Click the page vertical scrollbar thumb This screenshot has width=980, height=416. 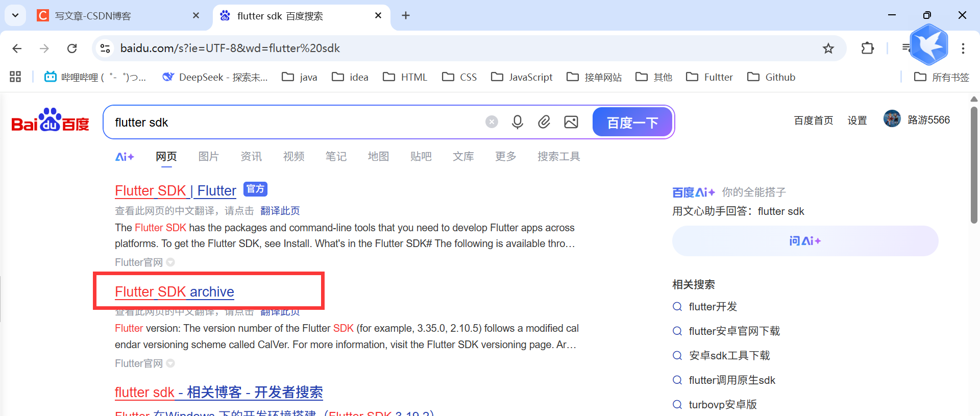[x=974, y=165]
